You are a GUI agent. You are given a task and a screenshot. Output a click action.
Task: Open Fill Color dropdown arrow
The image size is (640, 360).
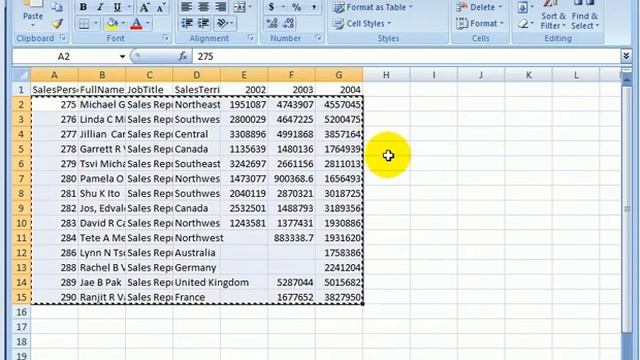(x=123, y=24)
